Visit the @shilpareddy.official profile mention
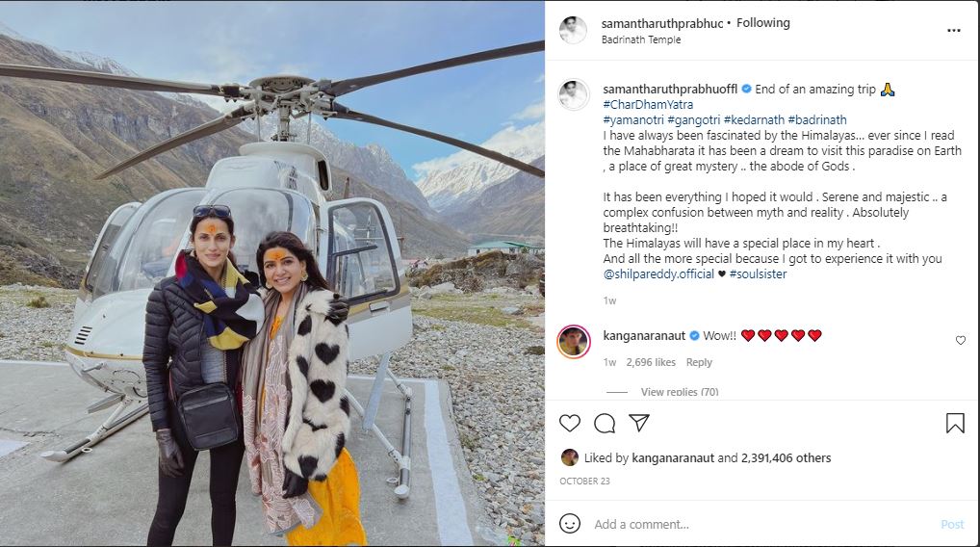 pyautogui.click(x=658, y=273)
